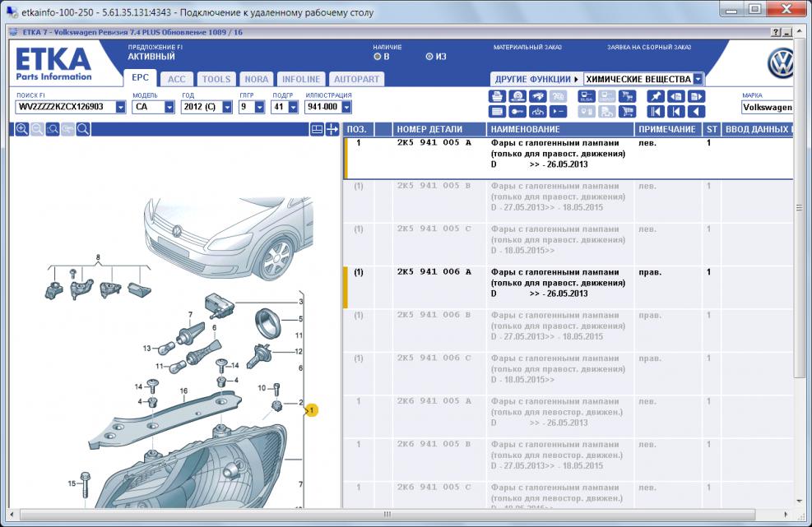812x527 pixels.
Task: Click the ПОЗ. column header
Action: 359,129
